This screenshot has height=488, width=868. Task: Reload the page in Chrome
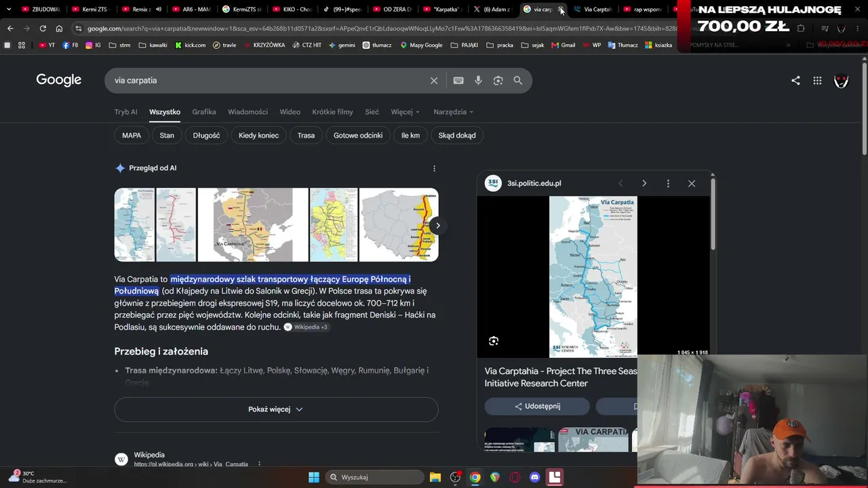[43, 28]
